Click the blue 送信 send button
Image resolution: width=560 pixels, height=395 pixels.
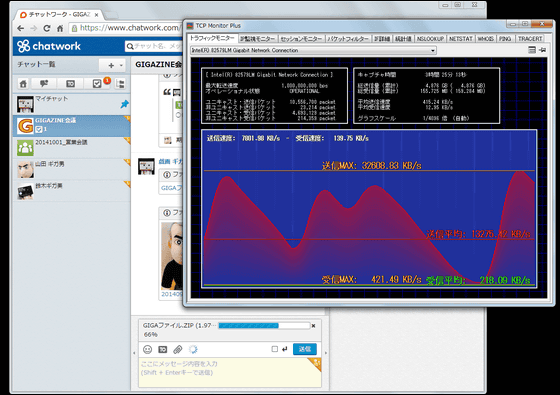click(x=305, y=349)
